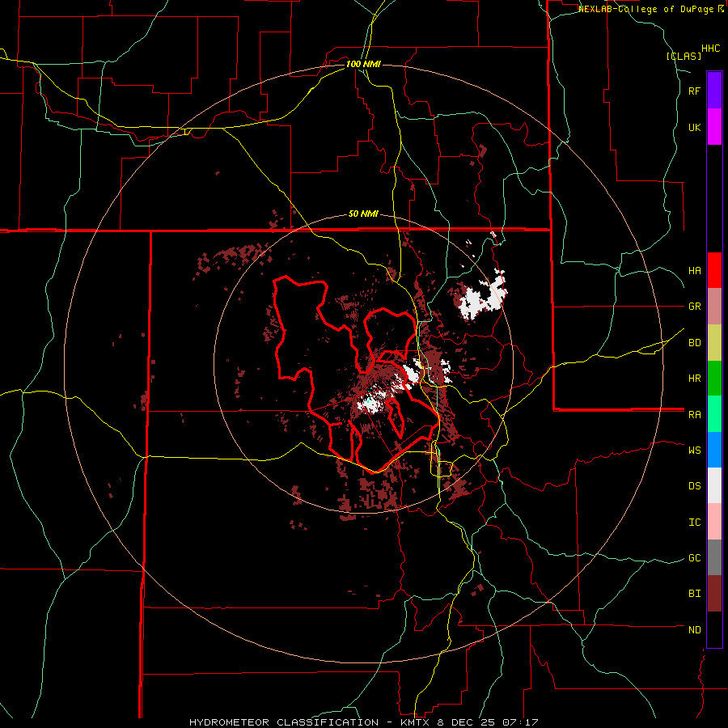Screen dimensions: 728x728
Task: Click the IC legend label
Action: (x=694, y=523)
